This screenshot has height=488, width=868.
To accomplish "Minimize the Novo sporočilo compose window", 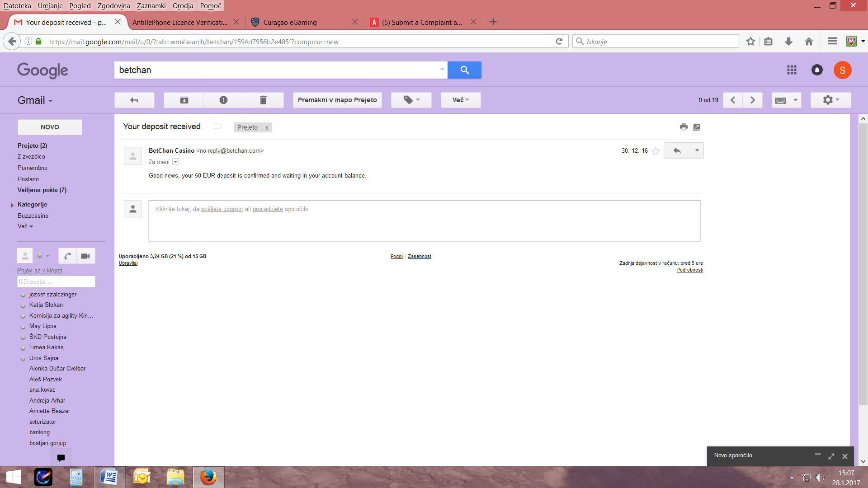I will pos(817,455).
